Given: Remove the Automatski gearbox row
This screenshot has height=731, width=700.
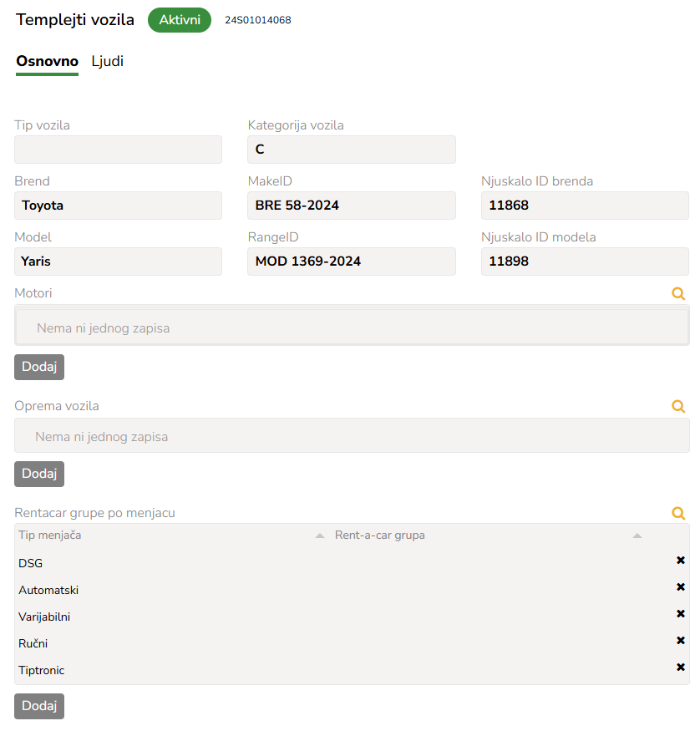Looking at the screenshot, I should [681, 587].
